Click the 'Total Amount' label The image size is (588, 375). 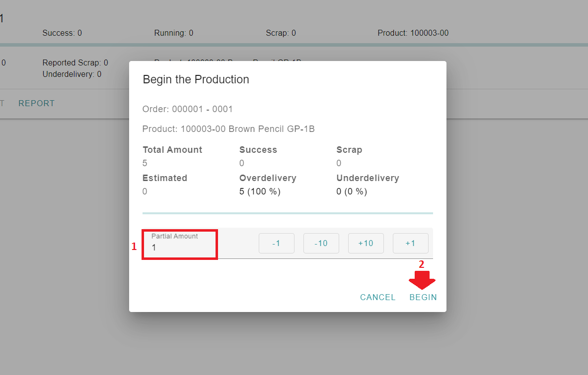[x=172, y=150]
